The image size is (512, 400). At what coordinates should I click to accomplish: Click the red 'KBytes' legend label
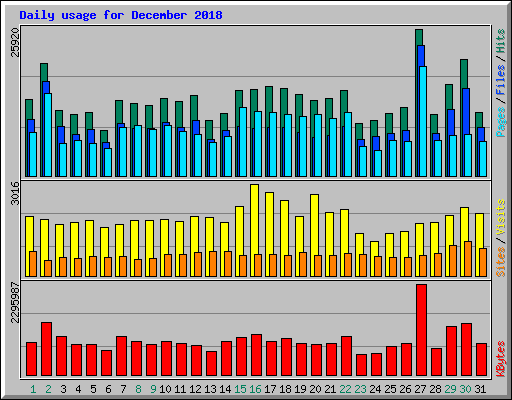[x=500, y=359]
